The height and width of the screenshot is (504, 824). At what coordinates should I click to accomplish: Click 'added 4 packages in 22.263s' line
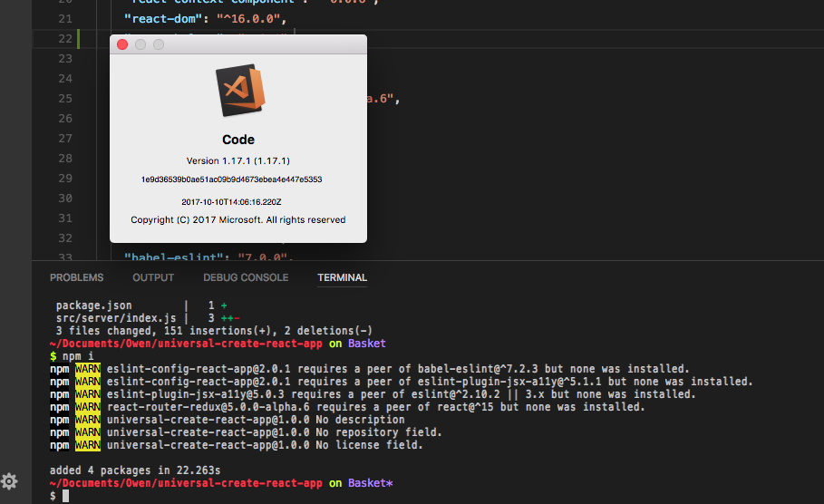[135, 470]
